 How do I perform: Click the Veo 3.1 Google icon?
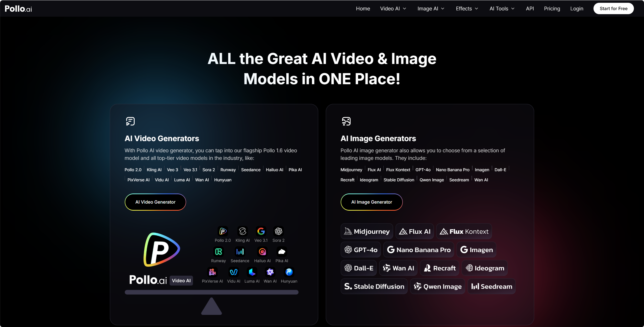pos(261,231)
